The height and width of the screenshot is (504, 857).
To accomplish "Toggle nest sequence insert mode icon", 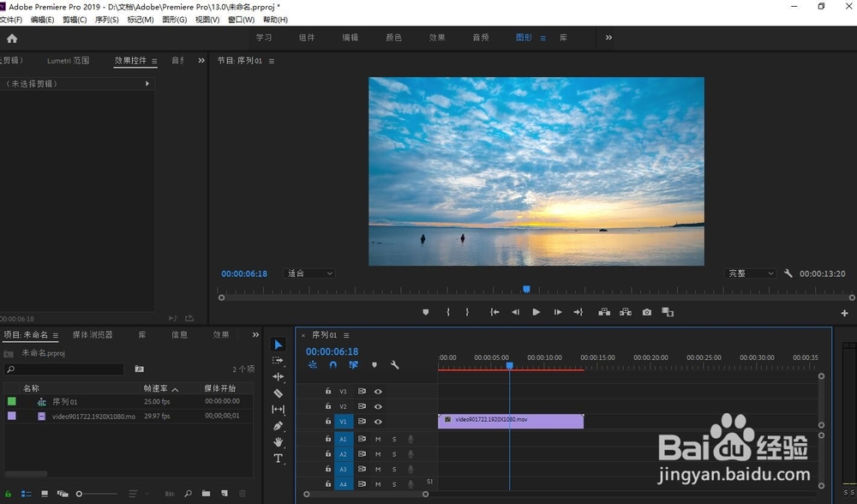I will 312,364.
